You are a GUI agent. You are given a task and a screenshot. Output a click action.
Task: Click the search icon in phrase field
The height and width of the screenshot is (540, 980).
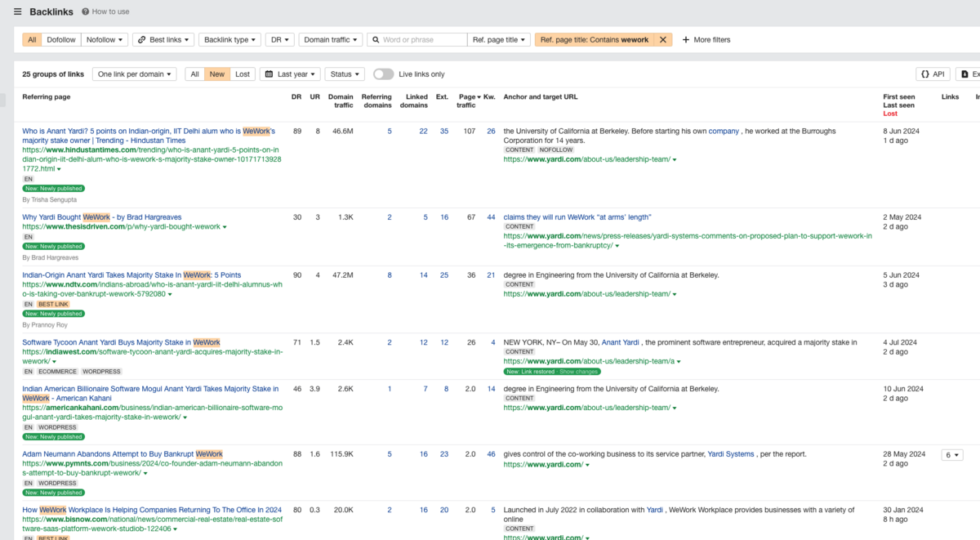(x=375, y=39)
